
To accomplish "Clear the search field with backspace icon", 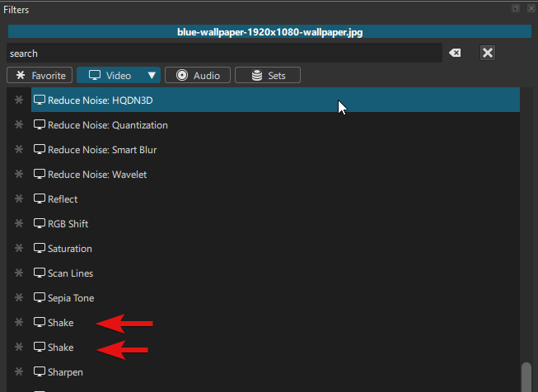I will pyautogui.click(x=455, y=53).
